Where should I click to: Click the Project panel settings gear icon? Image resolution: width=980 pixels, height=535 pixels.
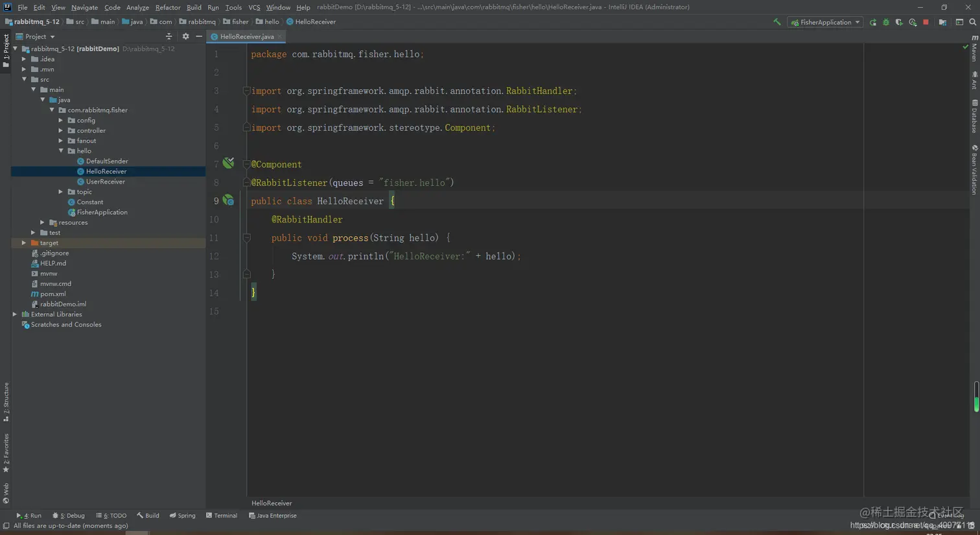click(x=185, y=36)
